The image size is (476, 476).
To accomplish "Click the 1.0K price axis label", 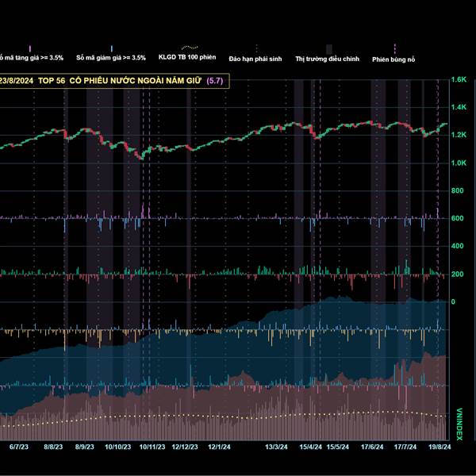I will [458, 163].
